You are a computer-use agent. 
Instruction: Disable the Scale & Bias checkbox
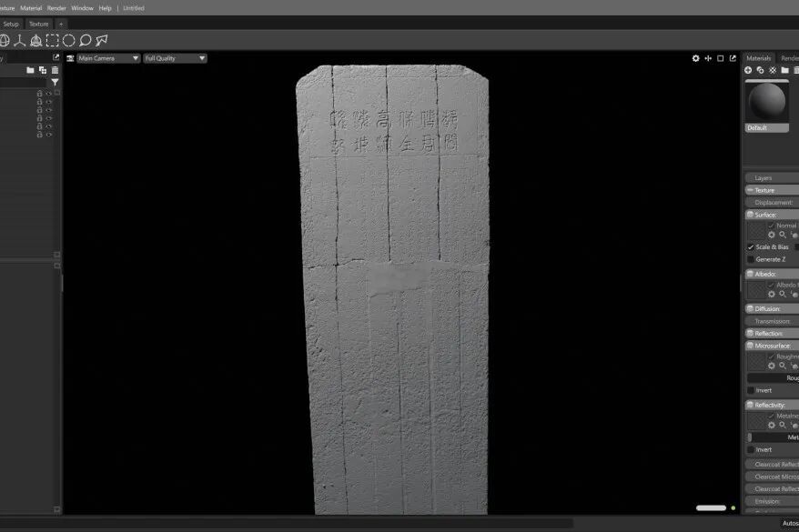[751, 247]
